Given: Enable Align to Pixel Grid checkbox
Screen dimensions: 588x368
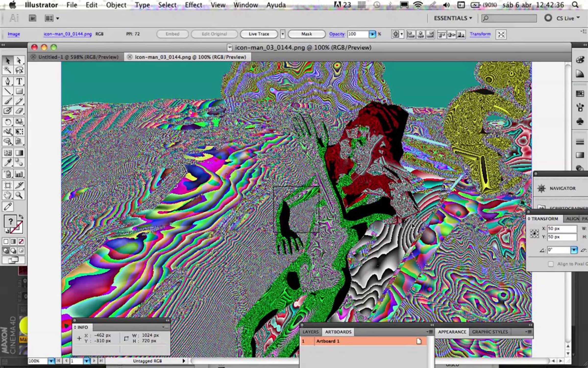Looking at the screenshot, I should click(x=551, y=264).
